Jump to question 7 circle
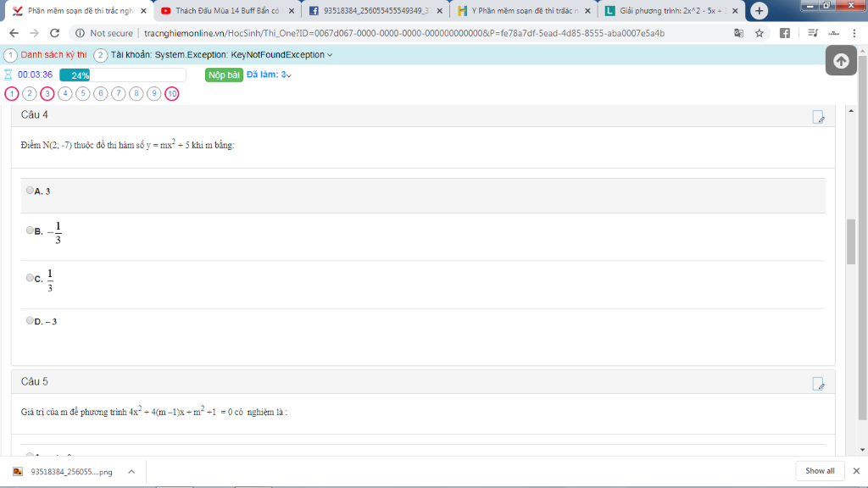This screenshot has height=488, width=868. click(119, 93)
